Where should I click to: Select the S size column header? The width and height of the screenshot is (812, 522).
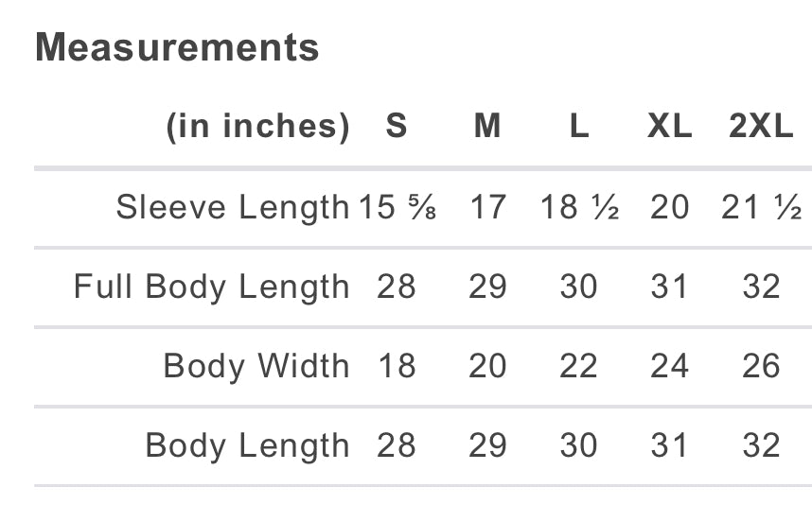point(397,126)
